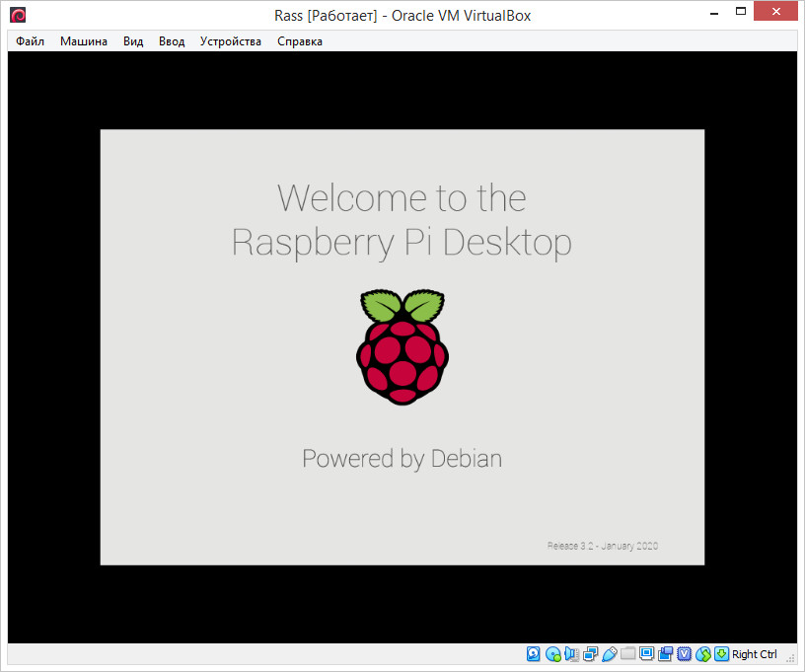805x672 pixels.
Task: Open the Справка menu
Action: pos(300,41)
